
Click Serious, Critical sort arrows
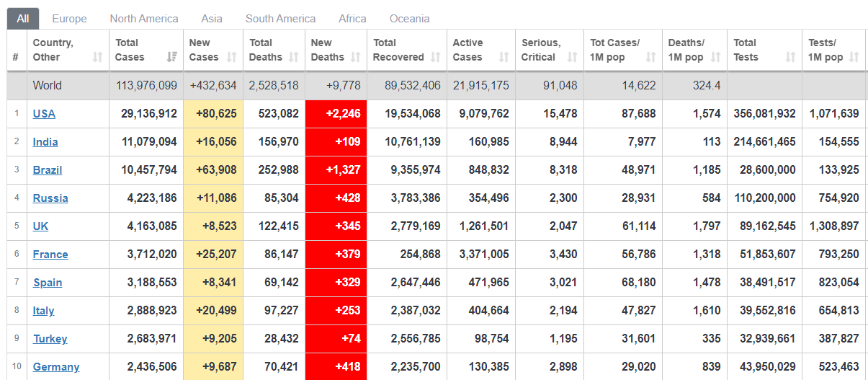point(573,57)
